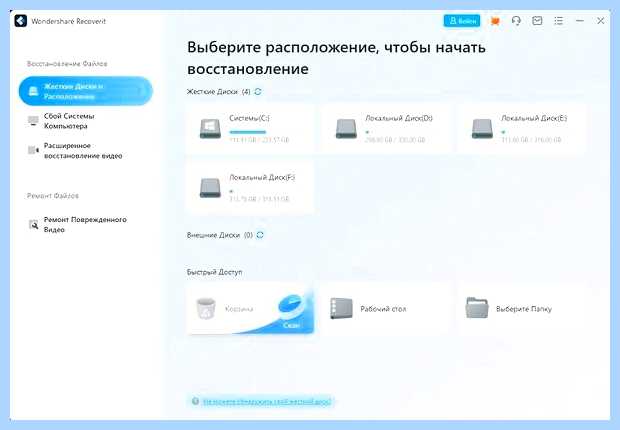Click the computer crash monitor icon
This screenshot has width=620, height=430.
pos(33,121)
